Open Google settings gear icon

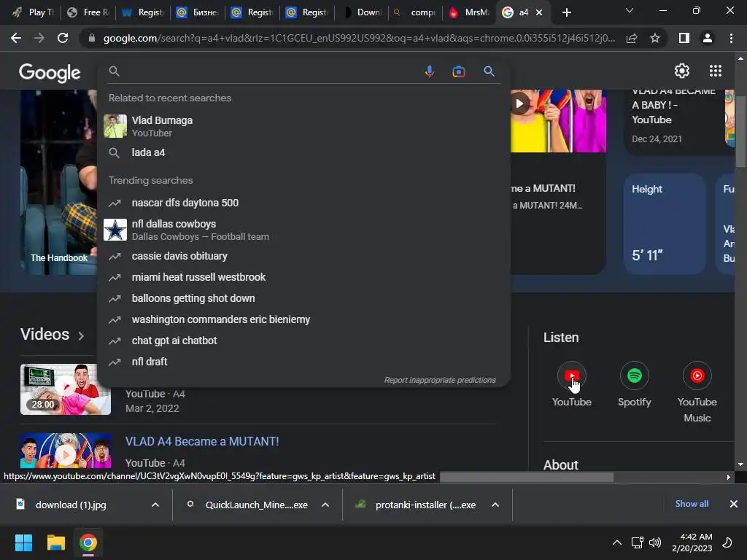point(682,71)
